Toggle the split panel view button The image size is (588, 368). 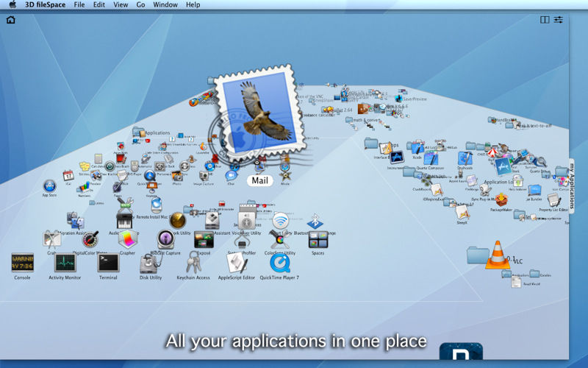pos(545,20)
